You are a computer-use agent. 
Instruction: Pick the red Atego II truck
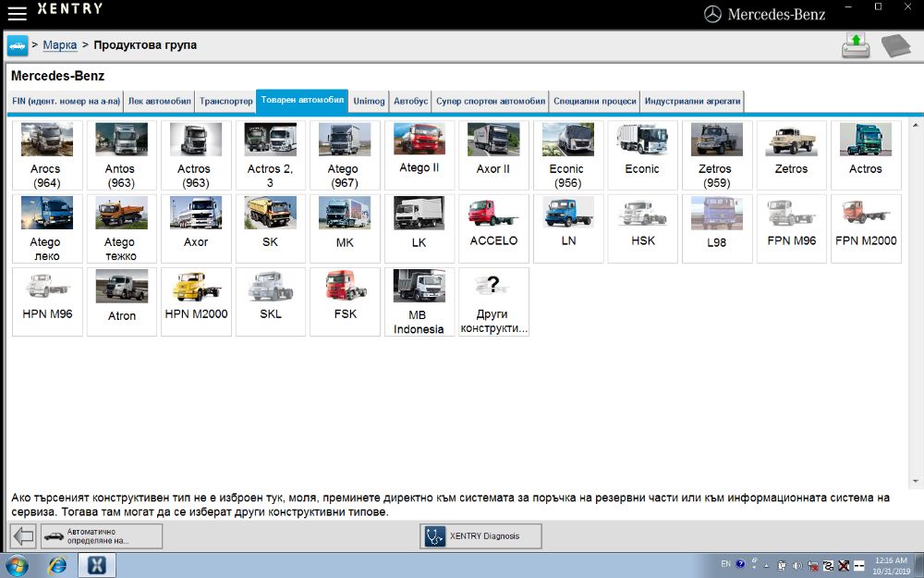point(419,155)
